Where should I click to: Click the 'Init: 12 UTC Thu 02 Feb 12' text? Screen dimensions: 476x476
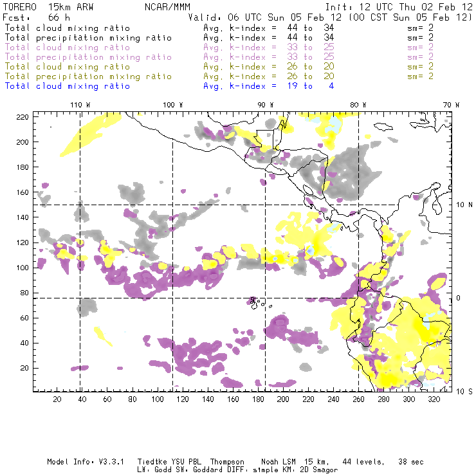click(x=399, y=7)
